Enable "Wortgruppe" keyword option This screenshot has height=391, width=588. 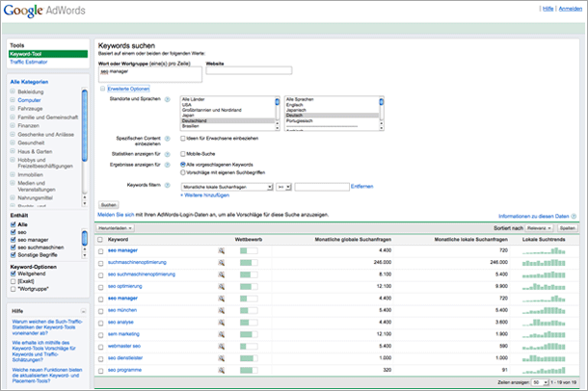(x=13, y=289)
